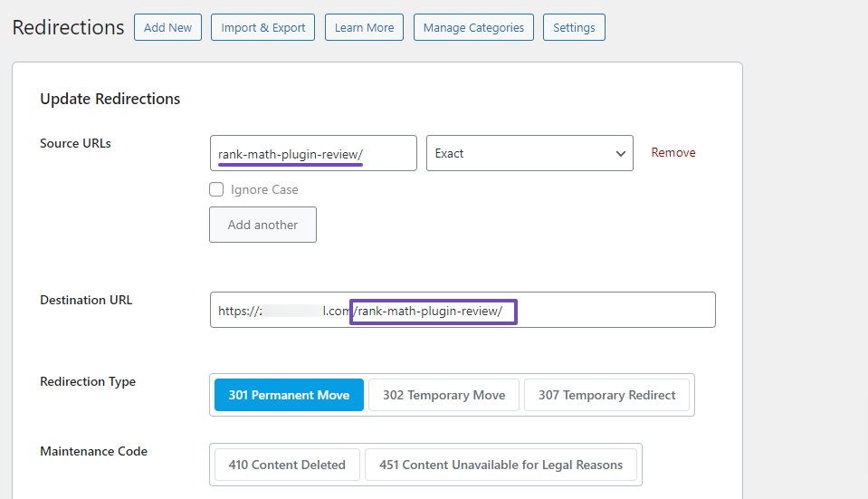Focus the Source URLs input field
The width and height of the screenshot is (868, 499).
click(313, 153)
